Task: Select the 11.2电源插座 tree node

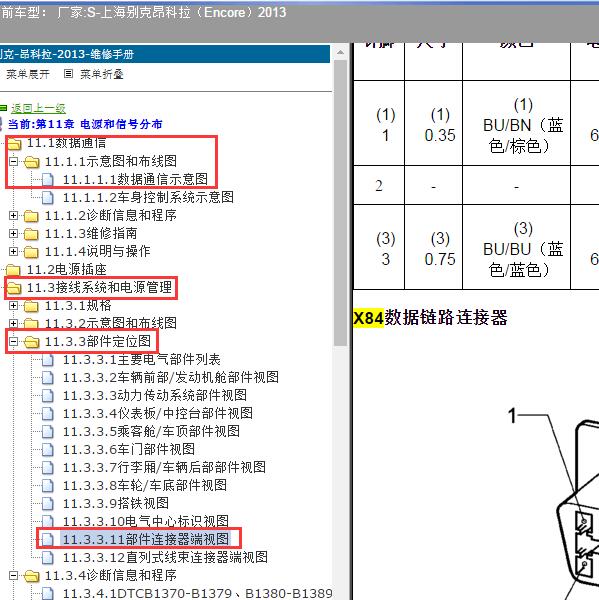Action: [x=66, y=269]
